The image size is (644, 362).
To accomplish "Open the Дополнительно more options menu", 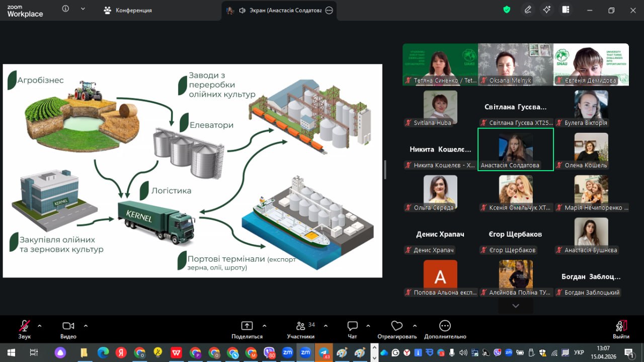I will click(445, 326).
